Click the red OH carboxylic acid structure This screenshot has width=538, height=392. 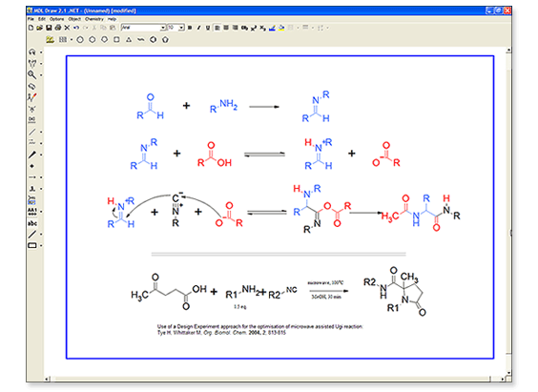pos(215,155)
